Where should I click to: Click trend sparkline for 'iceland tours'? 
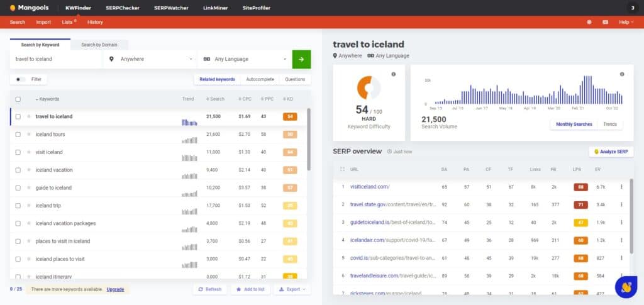coord(189,140)
